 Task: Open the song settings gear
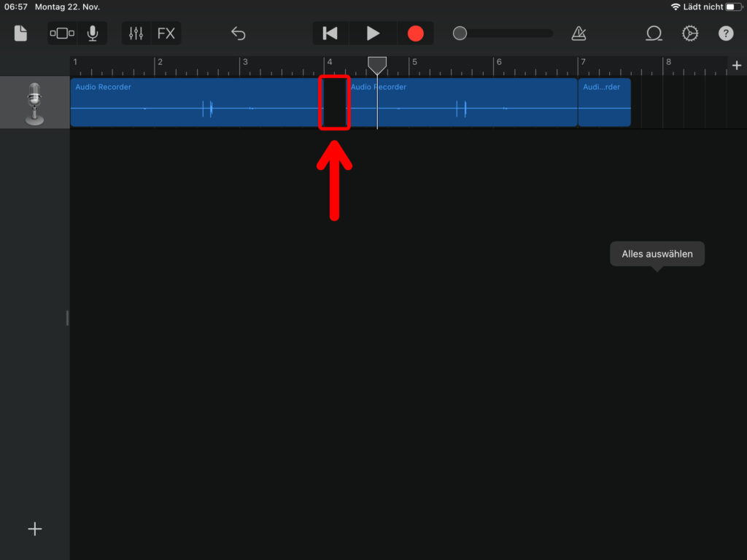tap(689, 34)
